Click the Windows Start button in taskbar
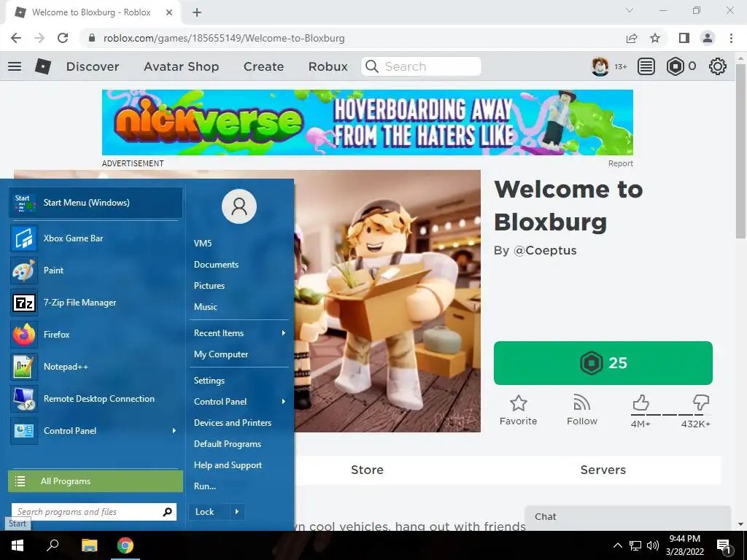Viewport: 747px width, 560px height. [18, 545]
